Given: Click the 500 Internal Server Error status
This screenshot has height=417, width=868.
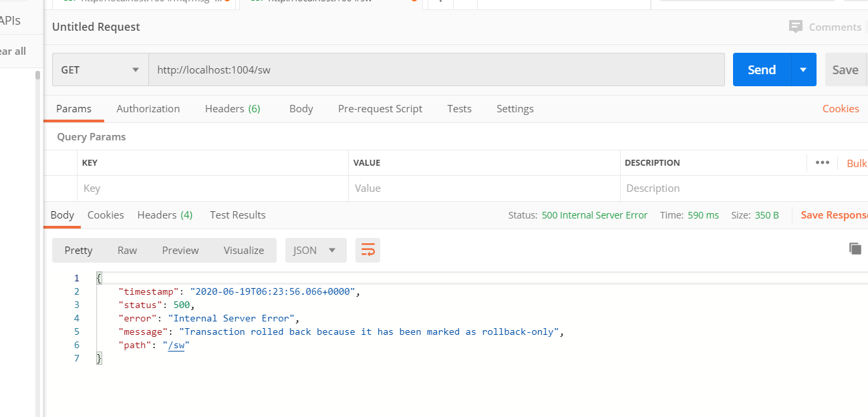Looking at the screenshot, I should [x=594, y=215].
